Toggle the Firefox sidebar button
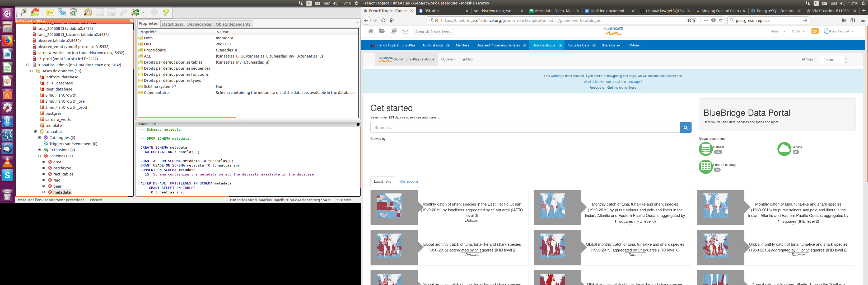Viewport: 868px width, 285px height. pos(852,21)
